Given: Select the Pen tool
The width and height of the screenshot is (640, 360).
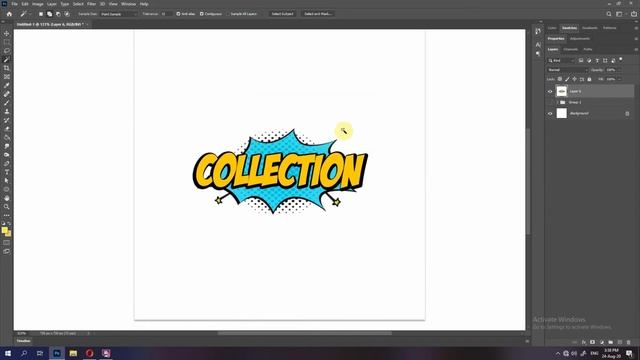Looking at the screenshot, I should pos(7,163).
